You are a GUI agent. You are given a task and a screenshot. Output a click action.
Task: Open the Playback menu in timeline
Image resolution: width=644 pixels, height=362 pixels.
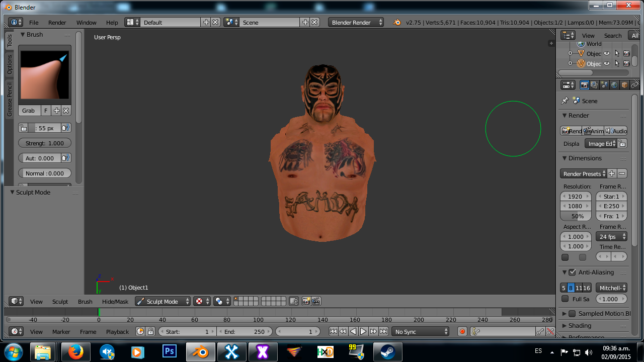(x=117, y=332)
